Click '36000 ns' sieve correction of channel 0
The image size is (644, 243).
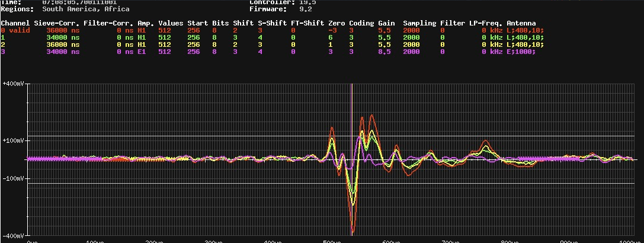pyautogui.click(x=63, y=30)
